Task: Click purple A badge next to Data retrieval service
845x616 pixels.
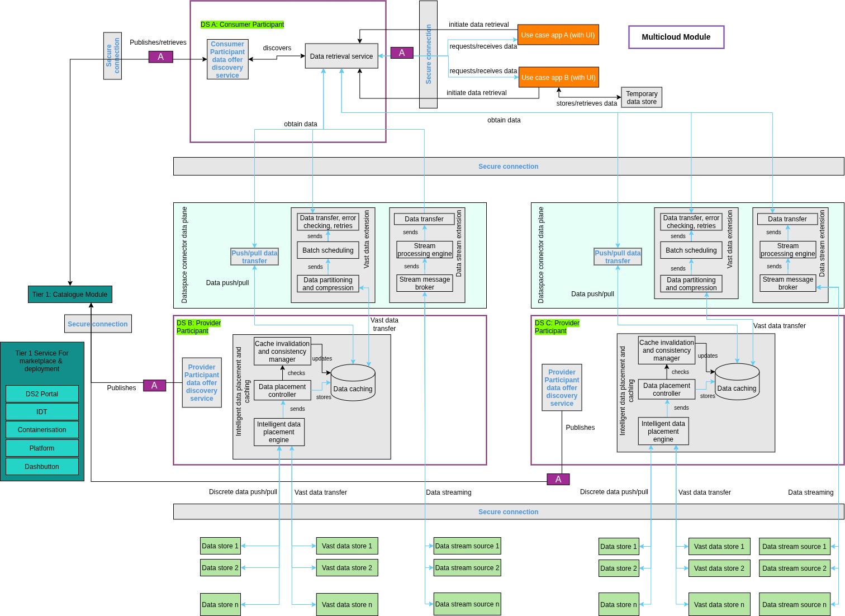Action: (x=401, y=53)
